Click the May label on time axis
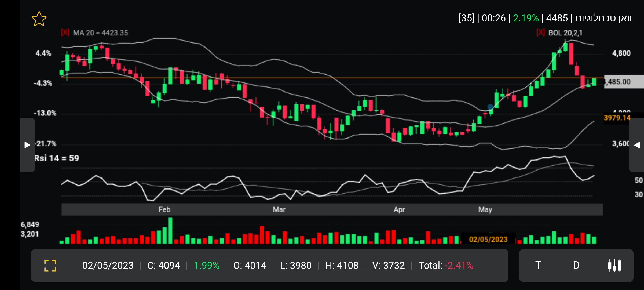Viewport: 644px width, 290px height. 485,209
